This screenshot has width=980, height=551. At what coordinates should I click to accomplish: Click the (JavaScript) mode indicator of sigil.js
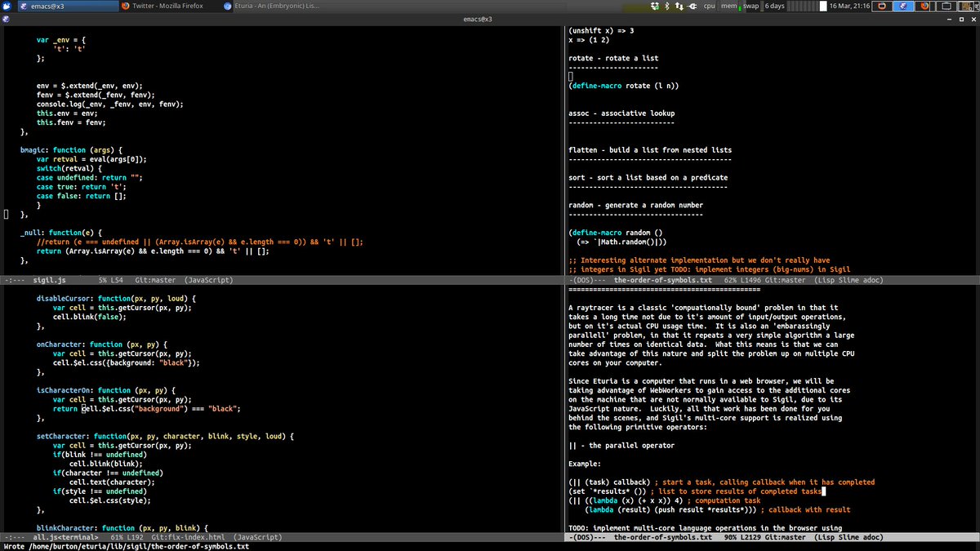click(207, 279)
